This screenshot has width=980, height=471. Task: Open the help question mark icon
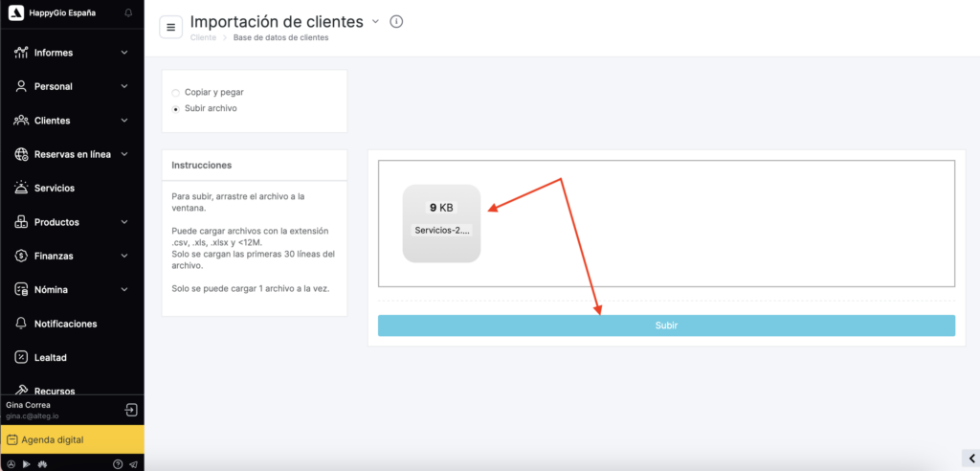(x=118, y=464)
